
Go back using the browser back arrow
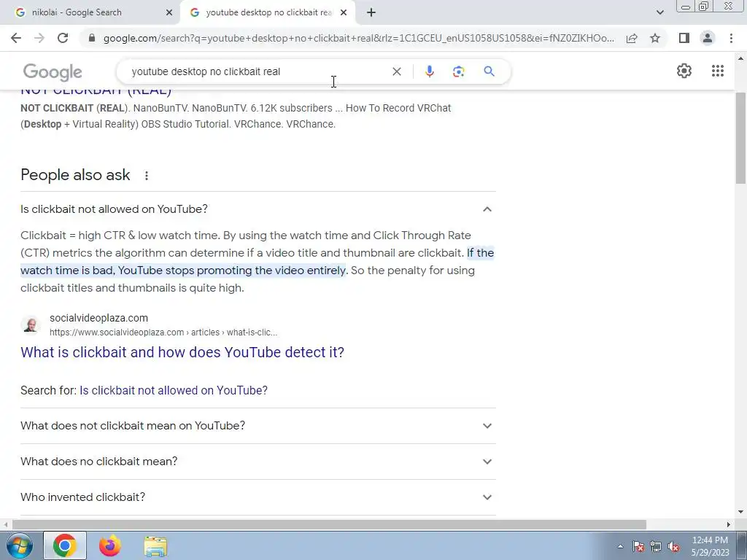point(16,38)
